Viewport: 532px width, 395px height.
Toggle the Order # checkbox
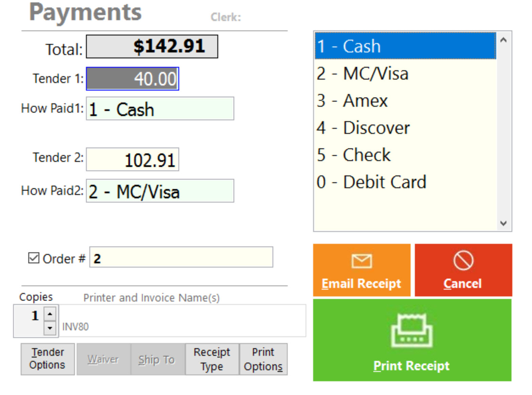point(34,258)
